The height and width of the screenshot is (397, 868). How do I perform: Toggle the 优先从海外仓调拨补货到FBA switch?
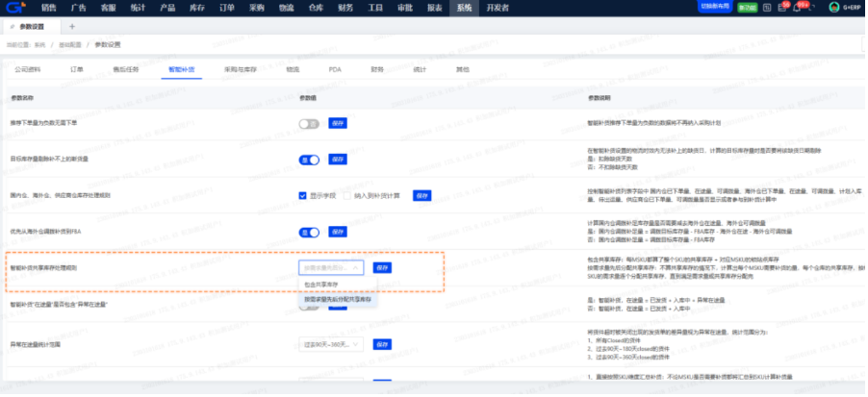pyautogui.click(x=309, y=232)
